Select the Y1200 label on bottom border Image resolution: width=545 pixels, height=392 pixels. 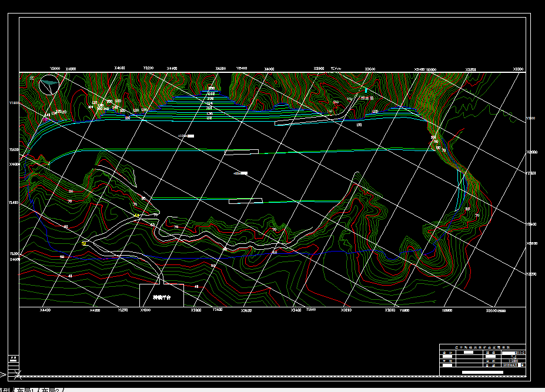tap(123, 310)
